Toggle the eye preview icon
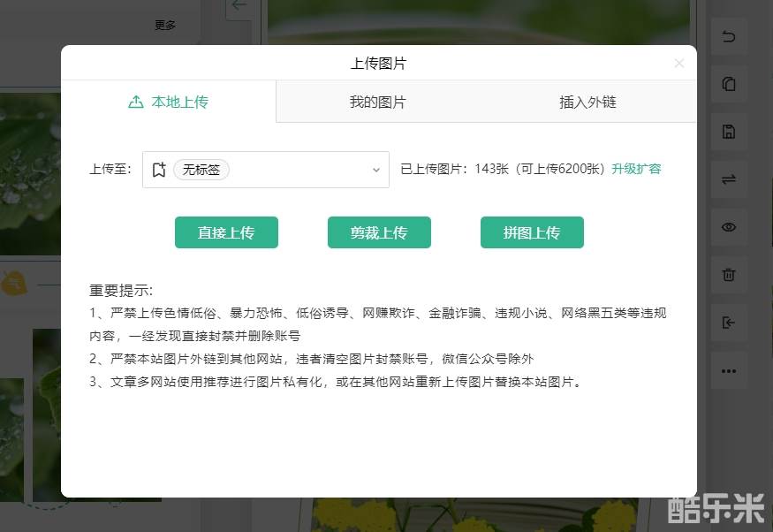Viewport: 773px width, 532px height. click(x=729, y=227)
